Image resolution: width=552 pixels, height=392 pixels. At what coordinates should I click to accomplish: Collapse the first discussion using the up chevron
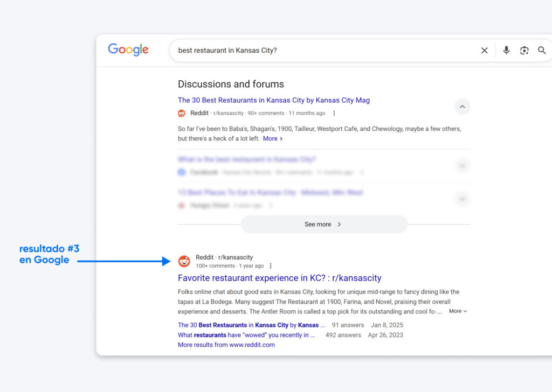pos(462,107)
